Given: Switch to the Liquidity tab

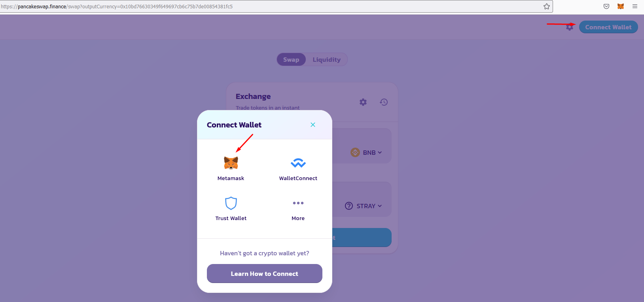Looking at the screenshot, I should [327, 60].
